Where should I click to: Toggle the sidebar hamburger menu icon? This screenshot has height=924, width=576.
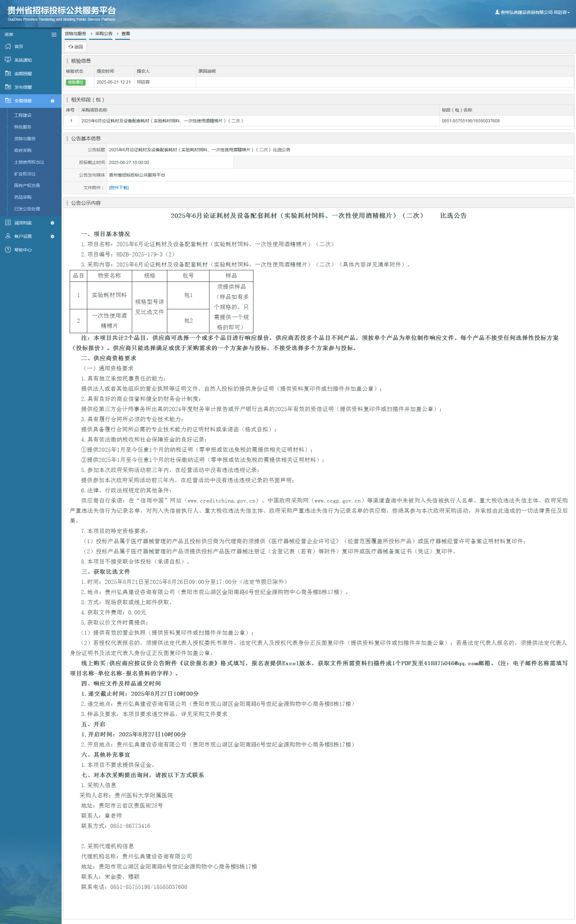[x=54, y=35]
